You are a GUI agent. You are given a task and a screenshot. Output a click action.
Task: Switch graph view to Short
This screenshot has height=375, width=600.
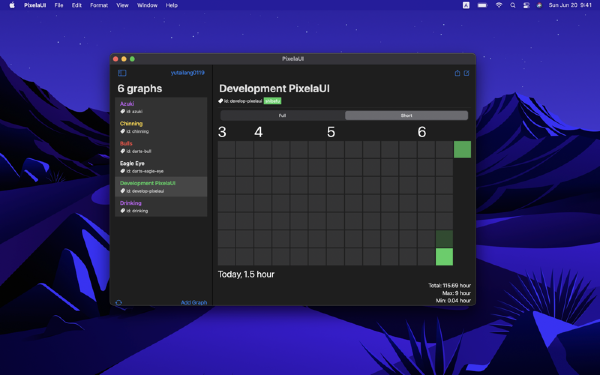point(406,116)
